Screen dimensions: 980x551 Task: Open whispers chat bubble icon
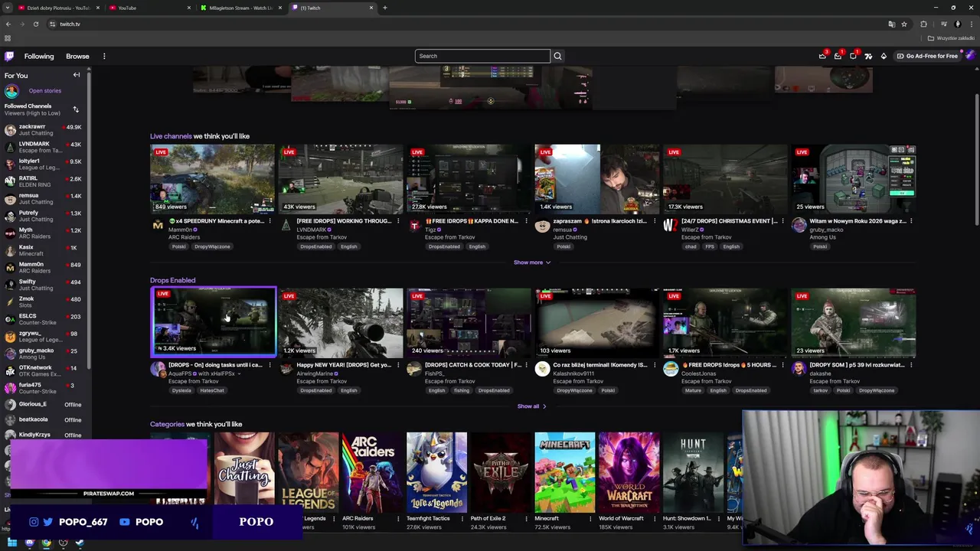pyautogui.click(x=853, y=56)
